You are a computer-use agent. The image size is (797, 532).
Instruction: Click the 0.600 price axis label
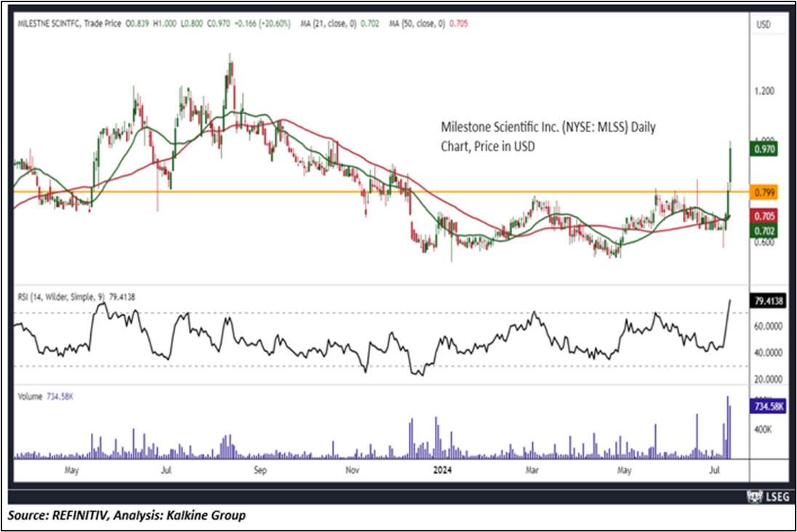(x=764, y=242)
